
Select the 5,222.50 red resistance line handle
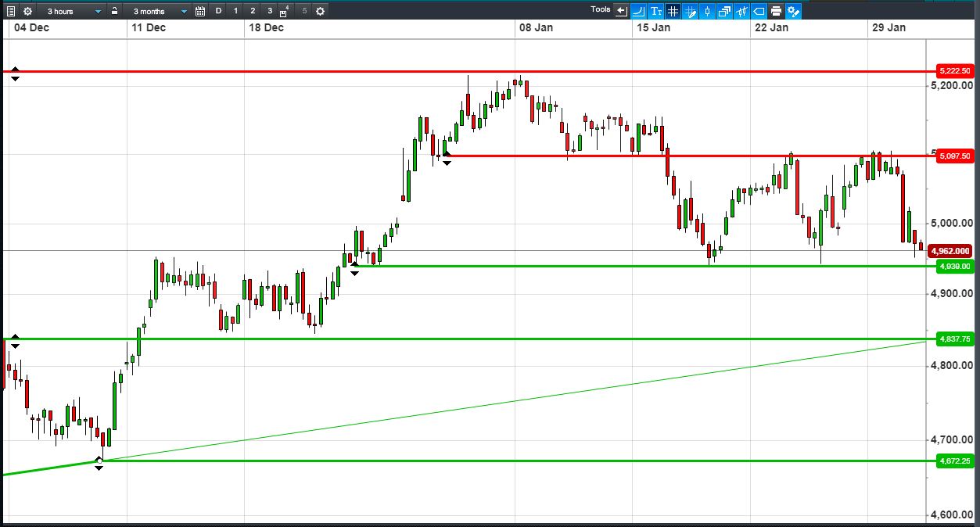tap(15, 74)
